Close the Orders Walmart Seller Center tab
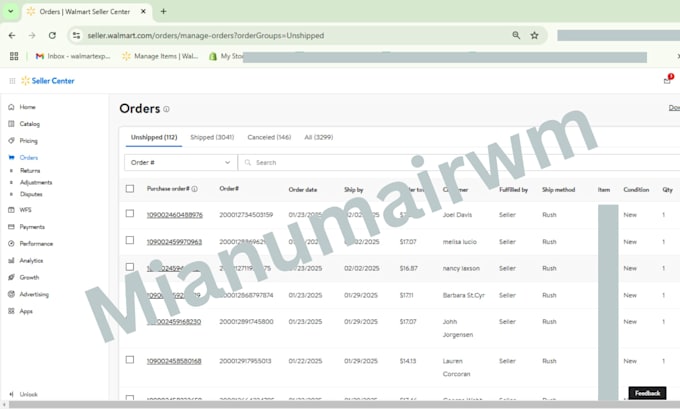 click(x=144, y=12)
